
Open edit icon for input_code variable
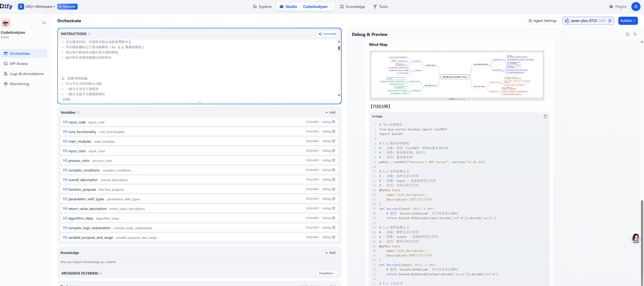333,122
